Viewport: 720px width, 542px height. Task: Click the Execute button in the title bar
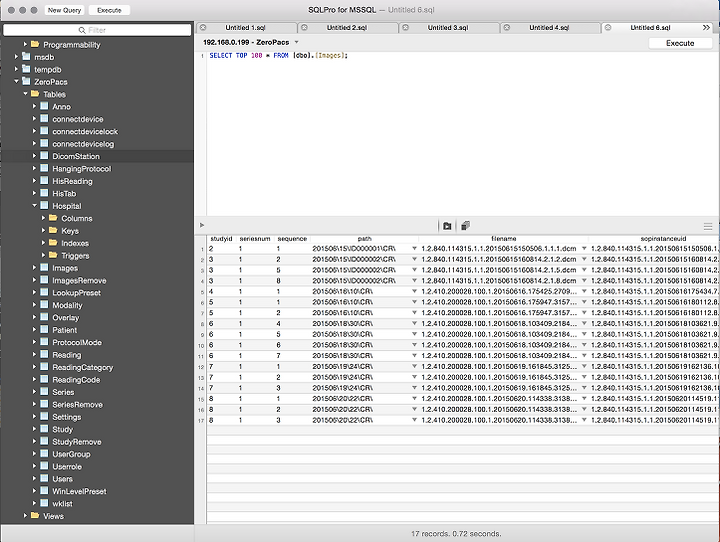pos(109,10)
